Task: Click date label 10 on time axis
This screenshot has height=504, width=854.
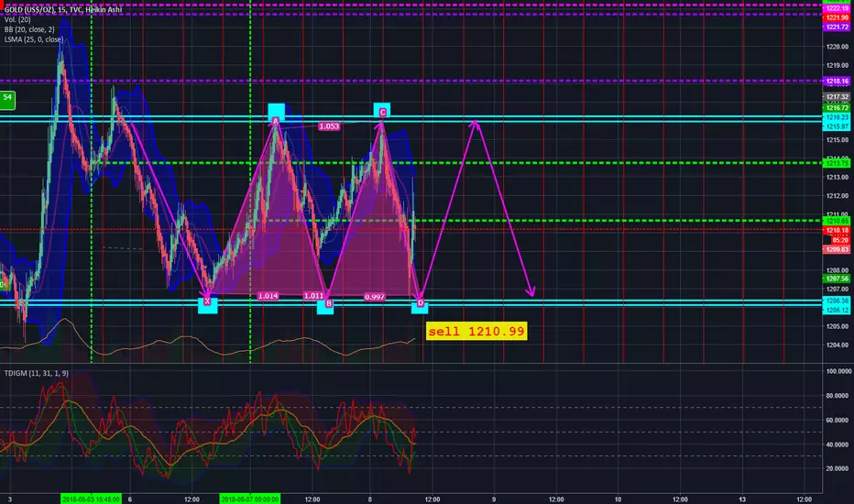Action: coord(619,499)
